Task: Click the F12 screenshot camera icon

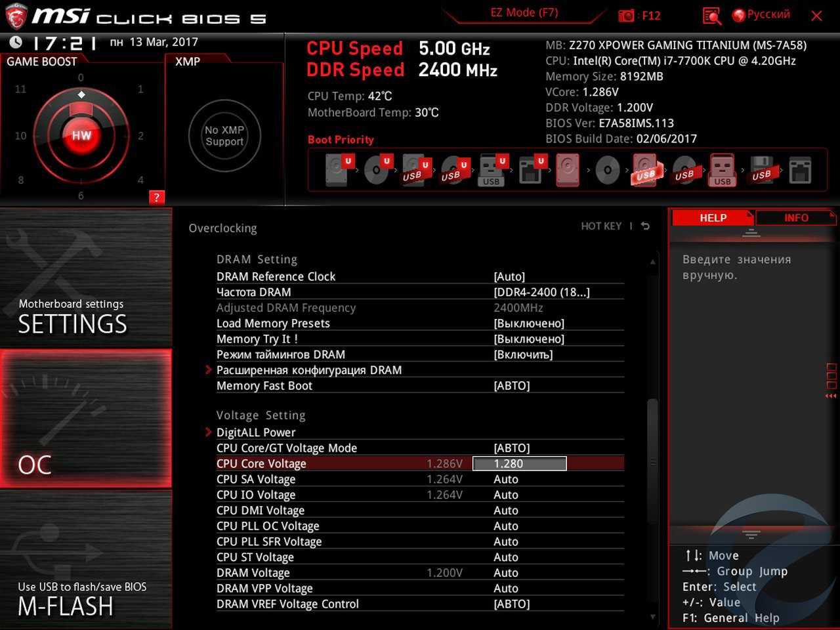Action: 626,15
